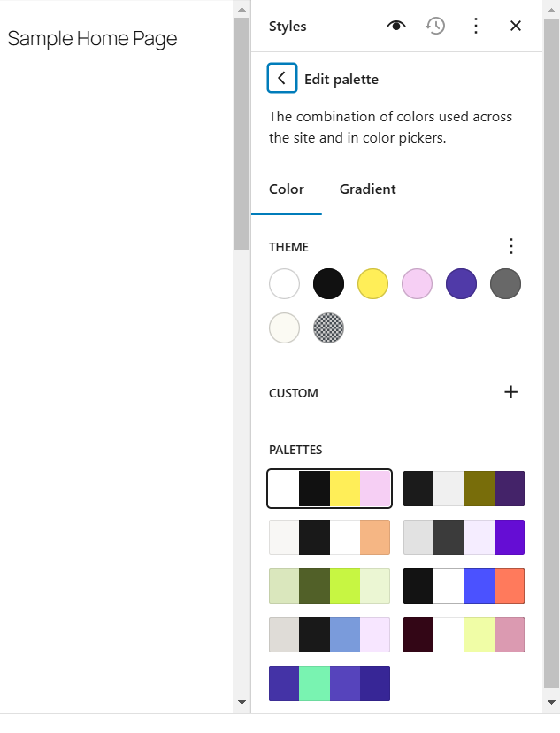Select the pink theme color swatch
This screenshot has height=733, width=560.
[x=417, y=284]
